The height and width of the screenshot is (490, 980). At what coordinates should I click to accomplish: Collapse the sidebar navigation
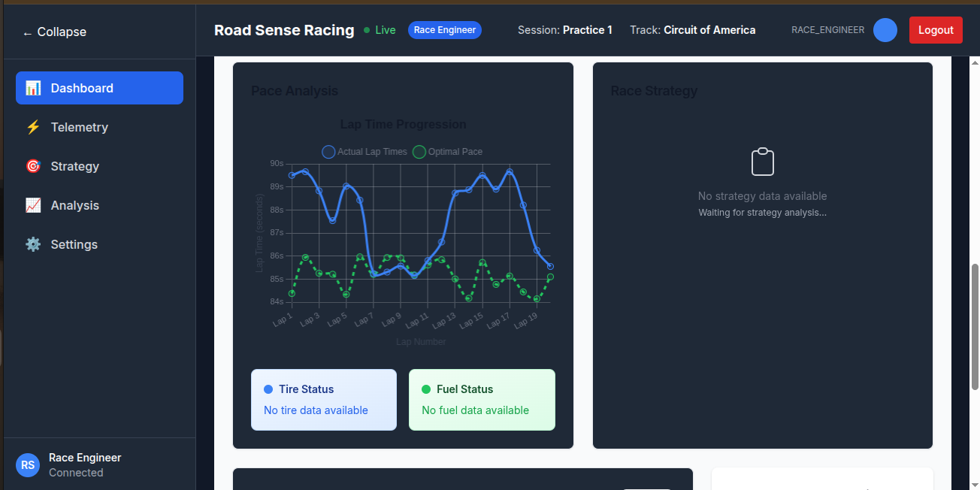click(54, 32)
